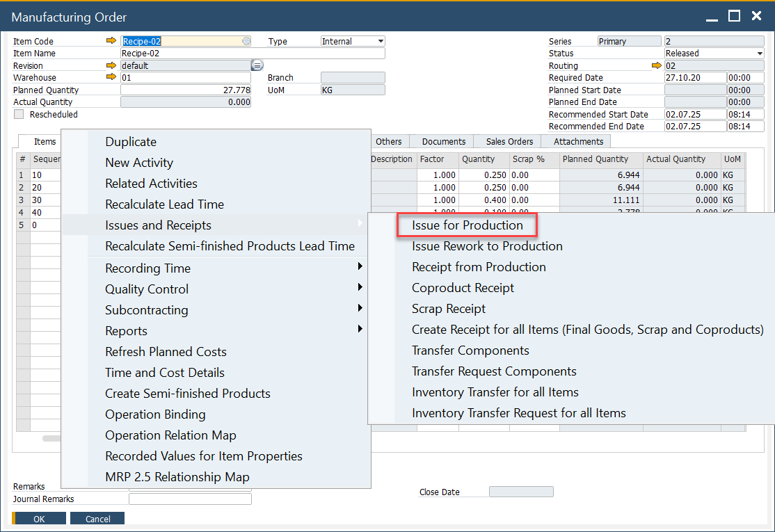This screenshot has height=532, width=775.
Task: Open the Revision details round icon
Action: click(257, 65)
